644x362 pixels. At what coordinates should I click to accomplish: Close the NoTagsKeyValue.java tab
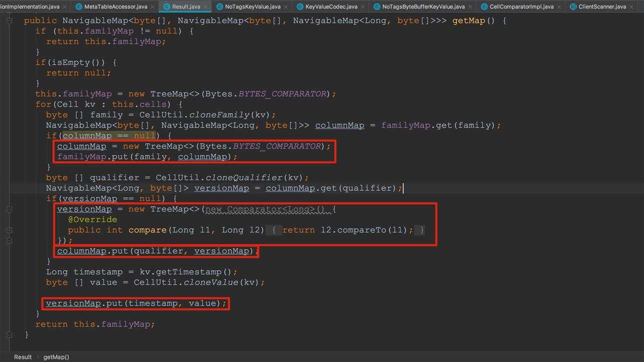pyautogui.click(x=287, y=6)
